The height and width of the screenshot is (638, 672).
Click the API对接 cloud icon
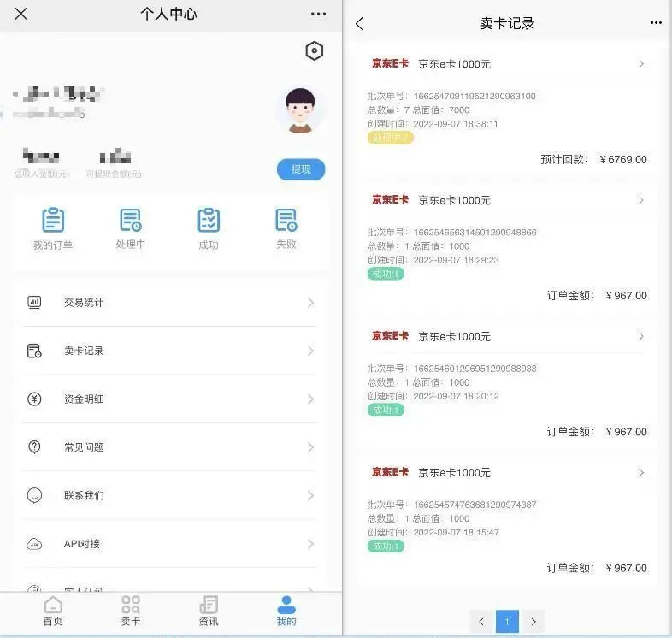[34, 544]
